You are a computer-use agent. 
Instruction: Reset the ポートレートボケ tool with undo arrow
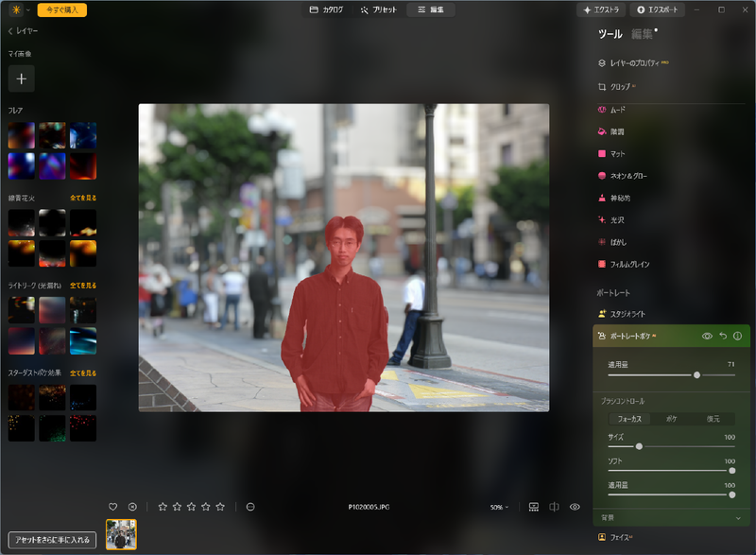tap(723, 336)
